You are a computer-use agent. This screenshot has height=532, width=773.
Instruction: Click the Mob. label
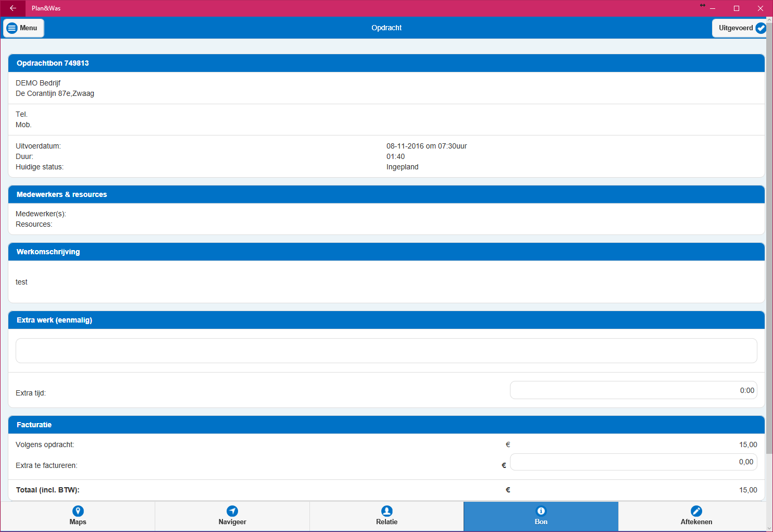point(23,125)
